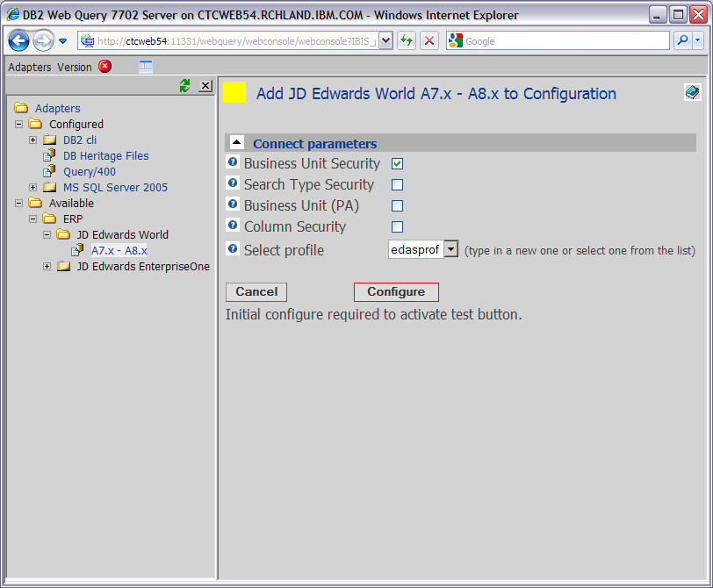Click the browser Forward arrow button
This screenshot has width=713, height=588.
tap(43, 41)
